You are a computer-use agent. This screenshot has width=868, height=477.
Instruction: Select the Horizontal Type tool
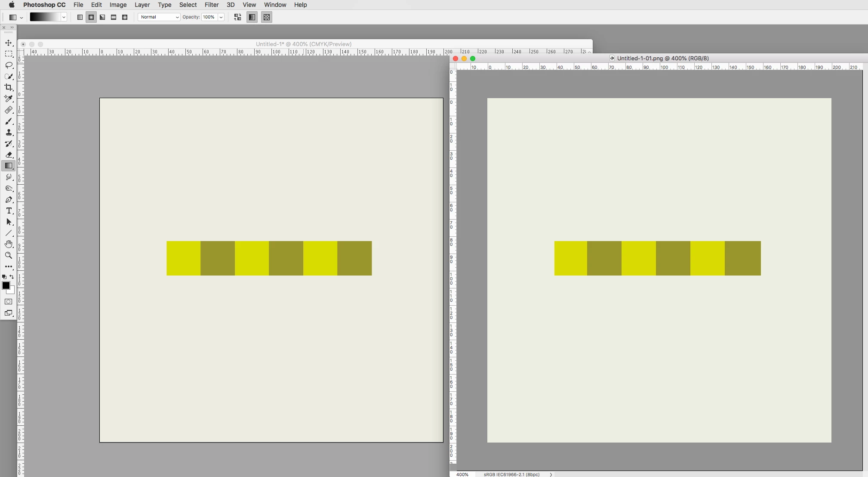click(x=9, y=211)
